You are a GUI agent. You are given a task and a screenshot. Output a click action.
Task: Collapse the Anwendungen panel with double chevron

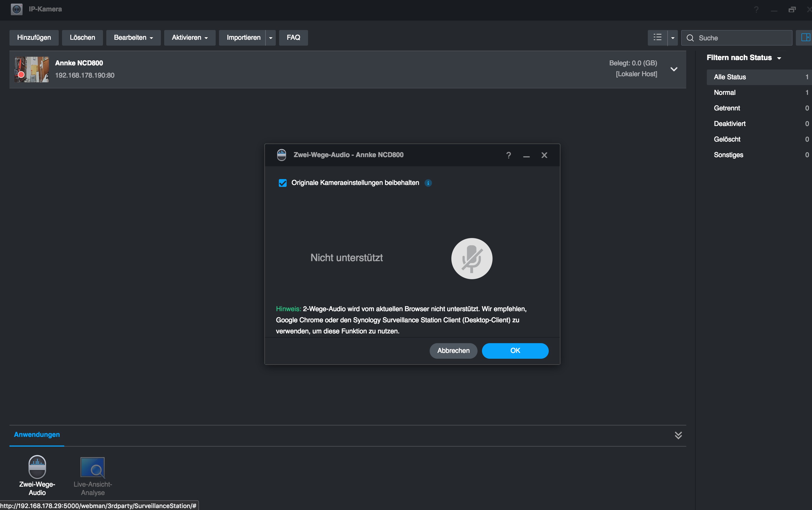678,435
